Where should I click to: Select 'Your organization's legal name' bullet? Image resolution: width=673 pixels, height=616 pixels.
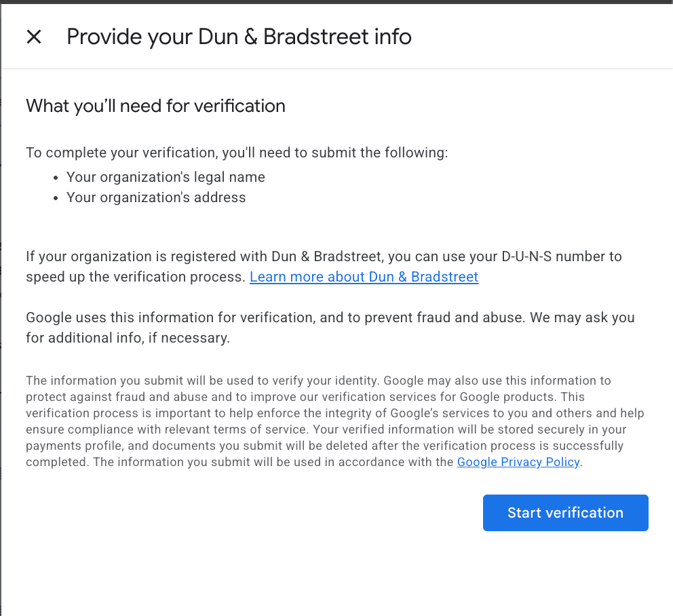pyautogui.click(x=166, y=177)
